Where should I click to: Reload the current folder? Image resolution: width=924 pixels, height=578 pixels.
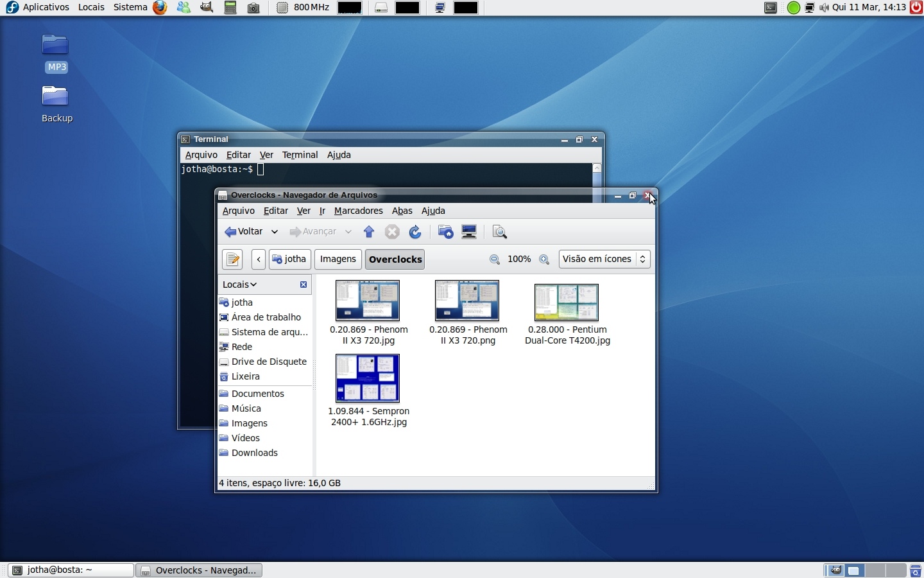pos(416,232)
